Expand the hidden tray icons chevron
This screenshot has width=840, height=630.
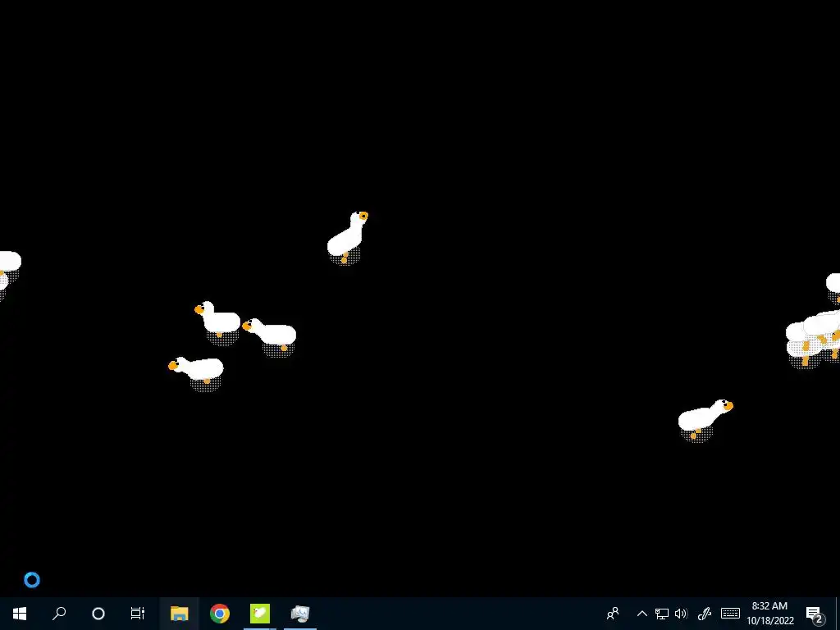[x=641, y=614]
